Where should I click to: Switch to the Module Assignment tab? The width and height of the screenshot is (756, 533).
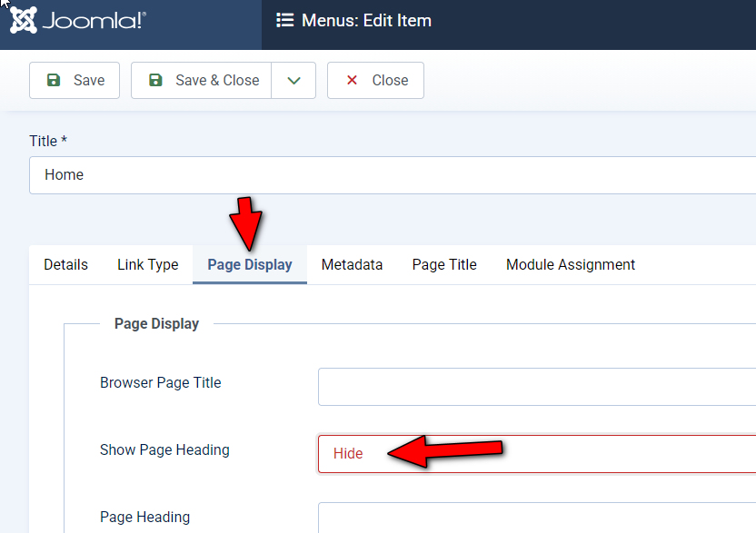[x=571, y=265]
